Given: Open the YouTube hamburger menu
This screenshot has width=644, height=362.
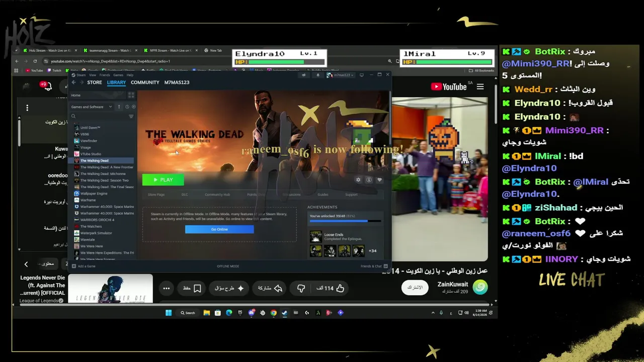Looking at the screenshot, I should pyautogui.click(x=480, y=87).
